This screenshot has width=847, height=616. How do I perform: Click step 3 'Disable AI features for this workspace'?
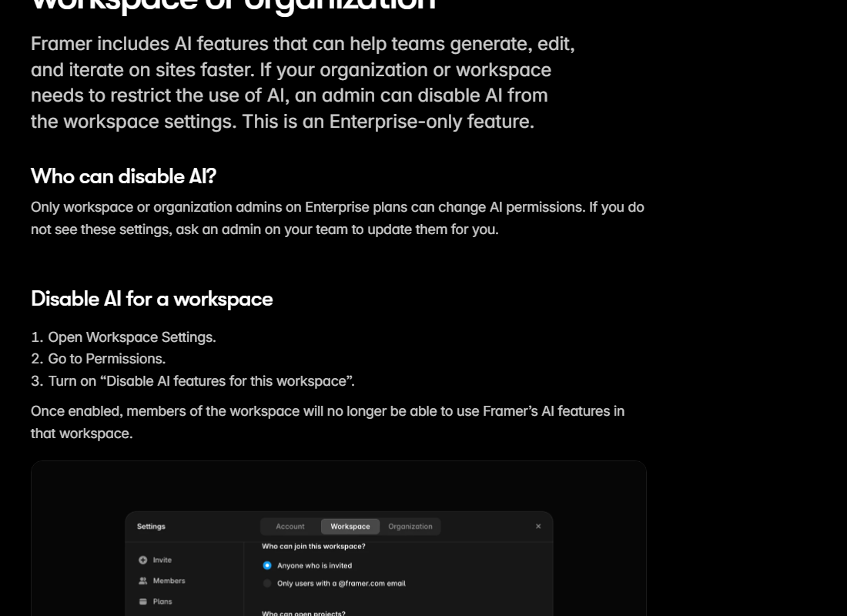tap(192, 381)
